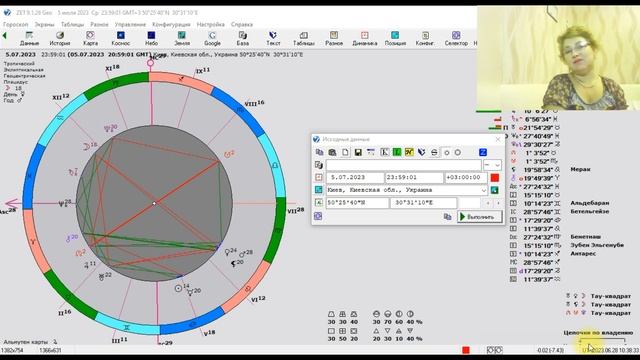Screen dimensions: 640x360
Task: Click the calendar icon left of the date field
Action: click(x=318, y=178)
